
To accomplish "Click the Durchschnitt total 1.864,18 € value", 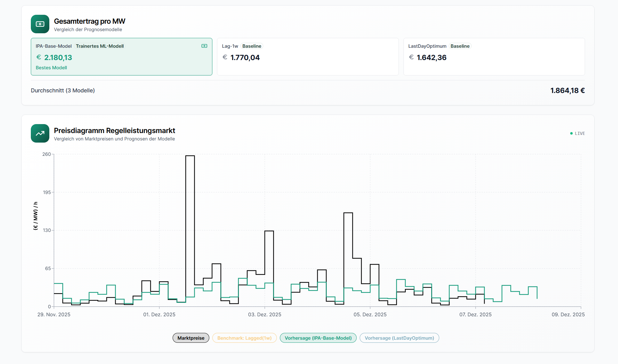I will pos(567,91).
